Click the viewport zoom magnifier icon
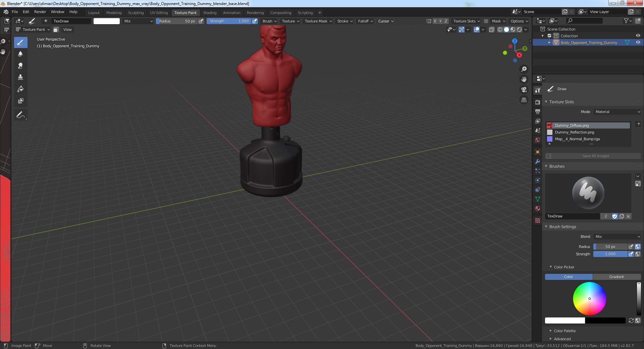The height and width of the screenshot is (349, 644). pyautogui.click(x=524, y=69)
